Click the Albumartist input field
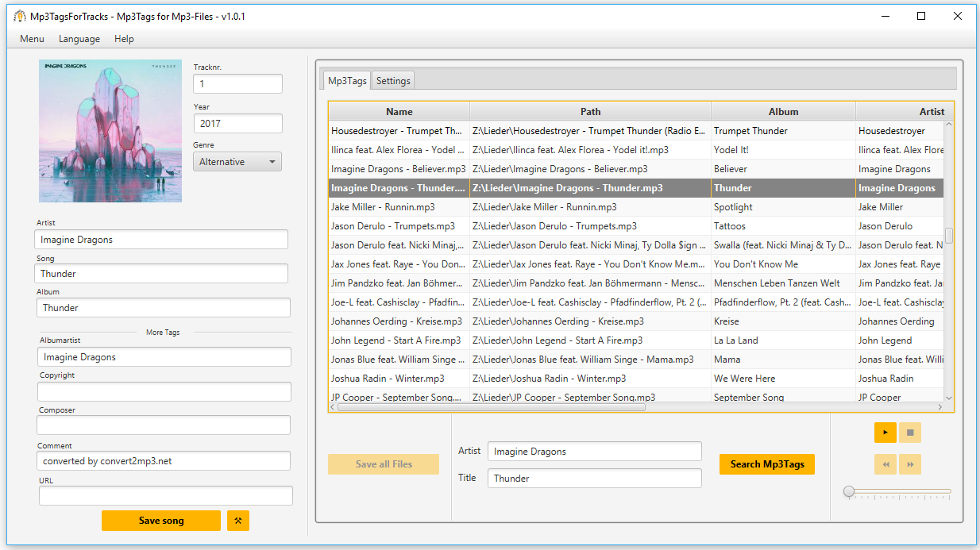Viewport: 980px width, 550px height. [x=164, y=357]
